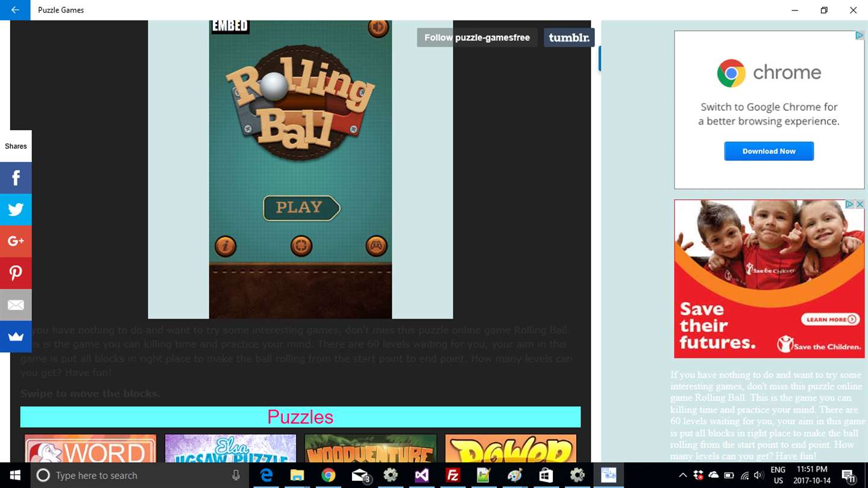Open the Action Center notifications
The image size is (868, 488).
coord(849,475)
